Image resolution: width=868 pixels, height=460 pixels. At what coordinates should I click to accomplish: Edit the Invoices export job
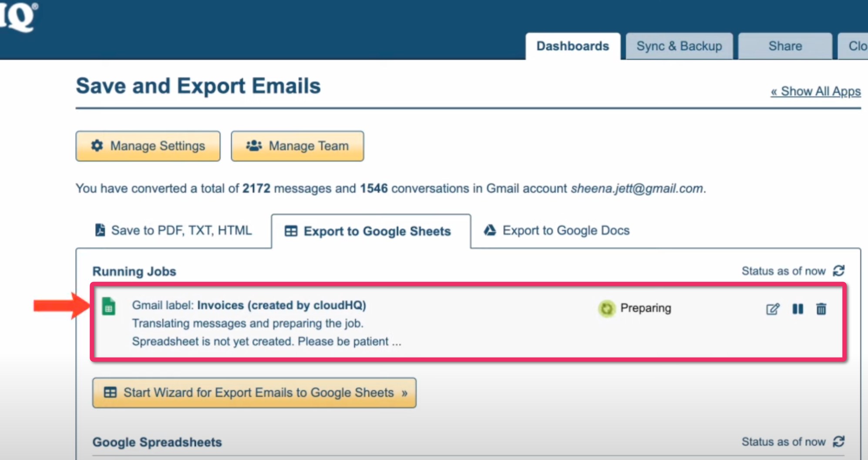coord(773,309)
